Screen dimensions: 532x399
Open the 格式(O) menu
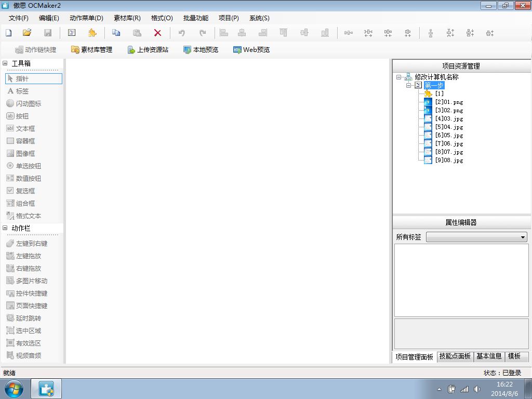162,18
